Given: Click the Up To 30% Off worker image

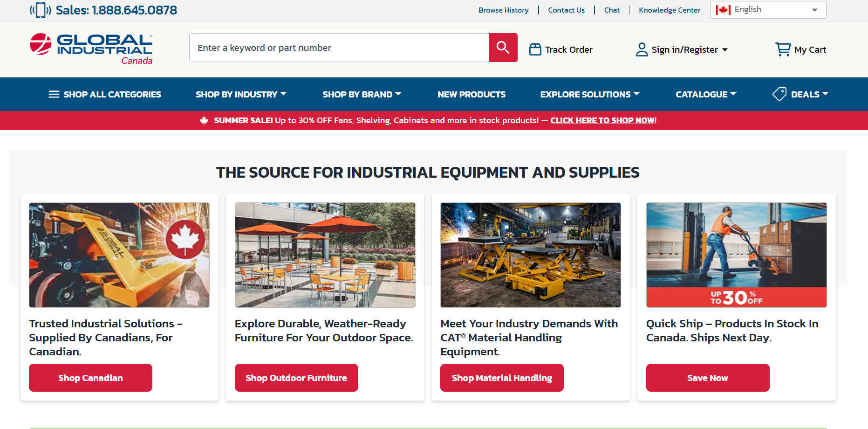Looking at the screenshot, I should tap(736, 255).
